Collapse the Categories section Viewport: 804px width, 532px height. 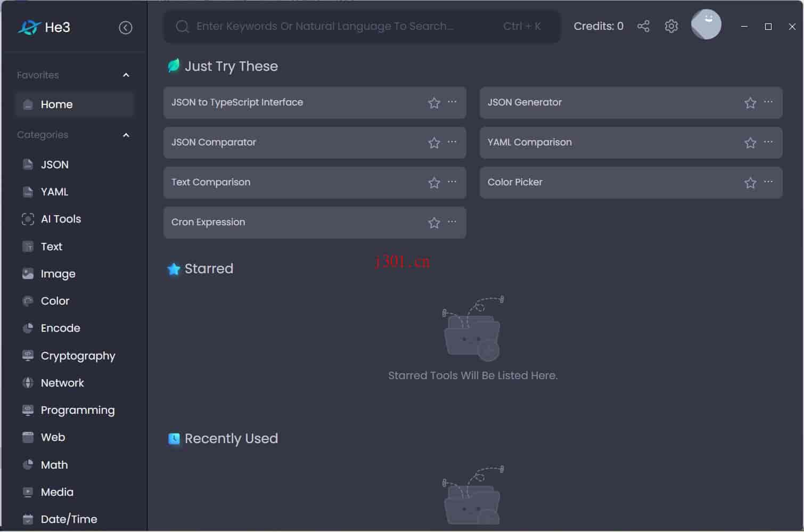pyautogui.click(x=126, y=135)
